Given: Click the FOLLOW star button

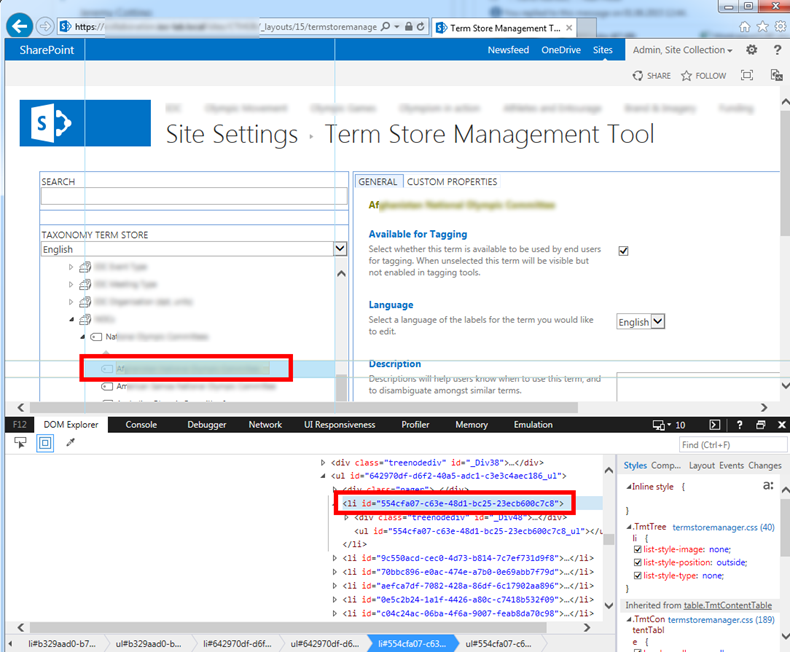Looking at the screenshot, I should coord(703,76).
